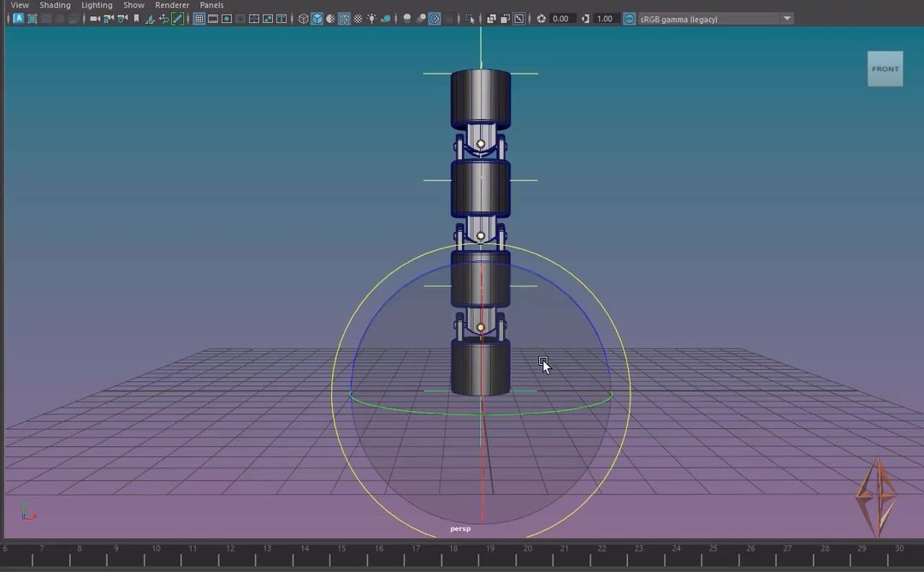
Task: Toggle the Resolution Gate icon
Action: (226, 19)
